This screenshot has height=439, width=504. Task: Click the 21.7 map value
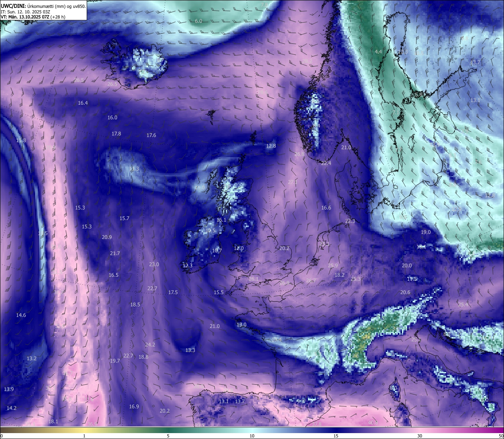point(115,253)
